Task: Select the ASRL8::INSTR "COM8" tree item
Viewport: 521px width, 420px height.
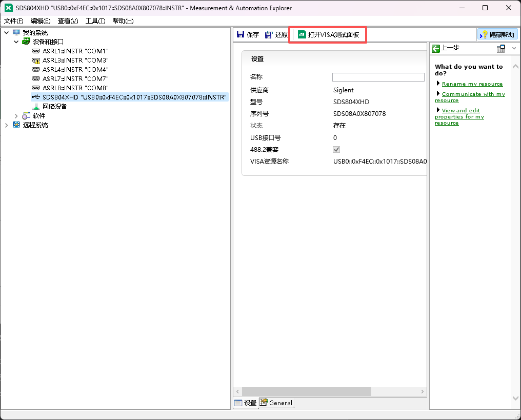Action: point(75,88)
